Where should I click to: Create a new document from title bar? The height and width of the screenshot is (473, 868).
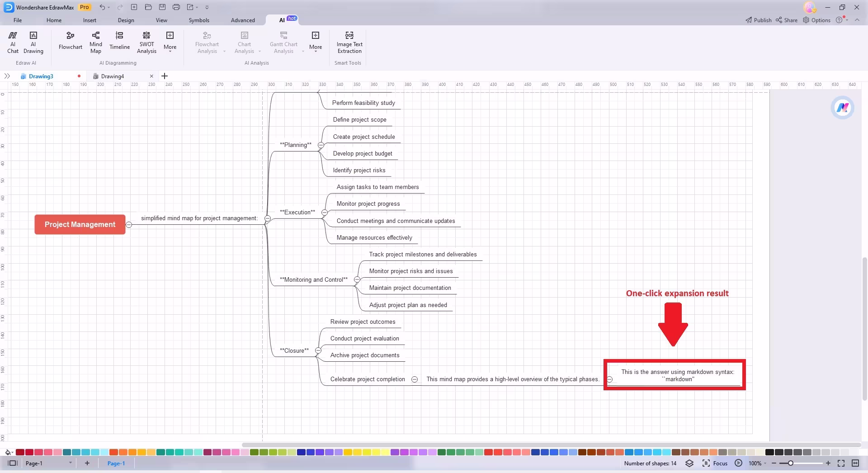point(134,7)
